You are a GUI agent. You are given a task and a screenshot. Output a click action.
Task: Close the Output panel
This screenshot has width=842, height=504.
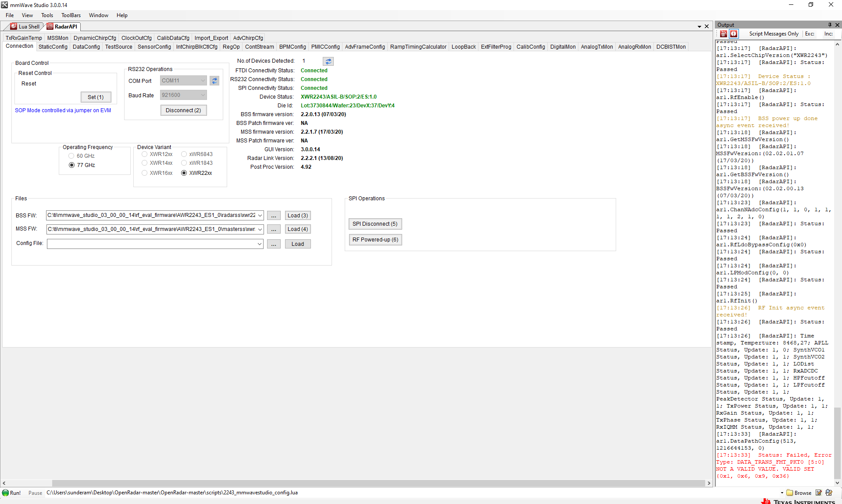[x=837, y=25]
